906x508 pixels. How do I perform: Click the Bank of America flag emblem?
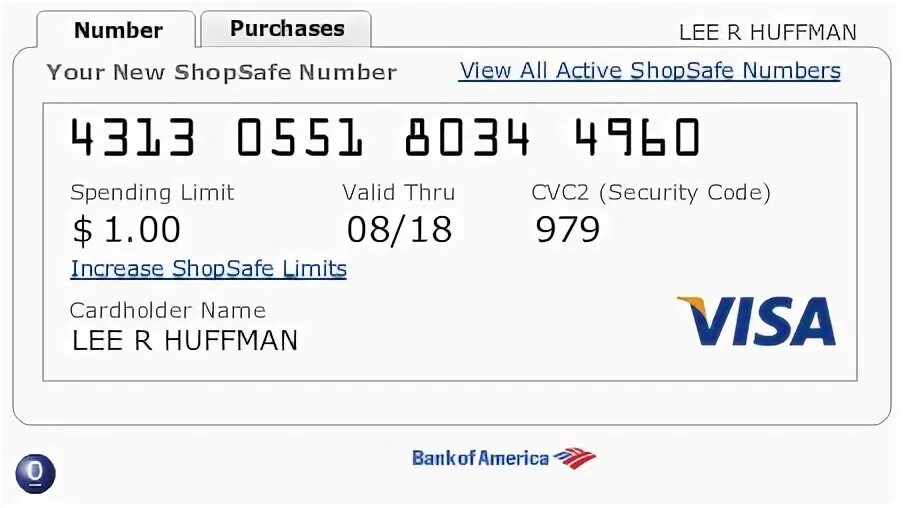tap(574, 458)
